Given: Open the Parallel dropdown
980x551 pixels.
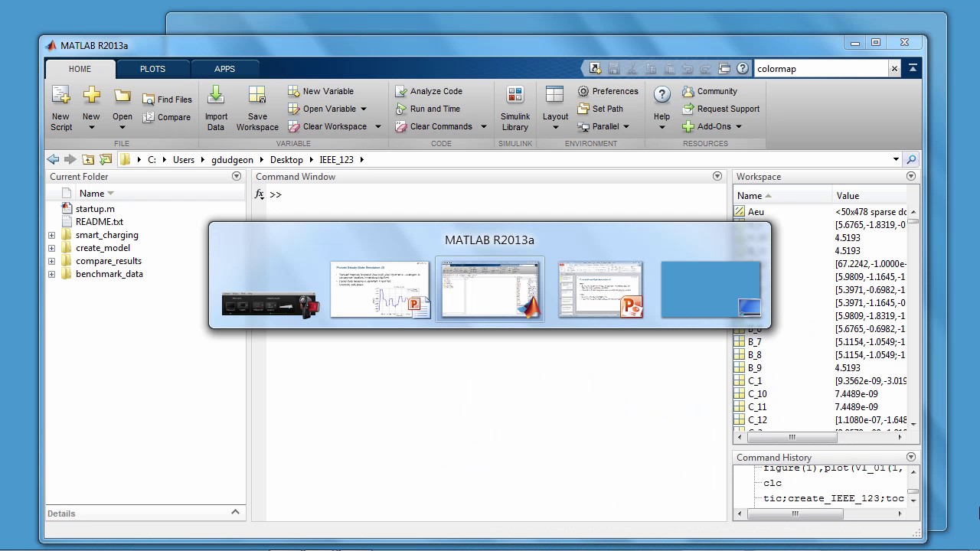Looking at the screenshot, I should coord(603,126).
